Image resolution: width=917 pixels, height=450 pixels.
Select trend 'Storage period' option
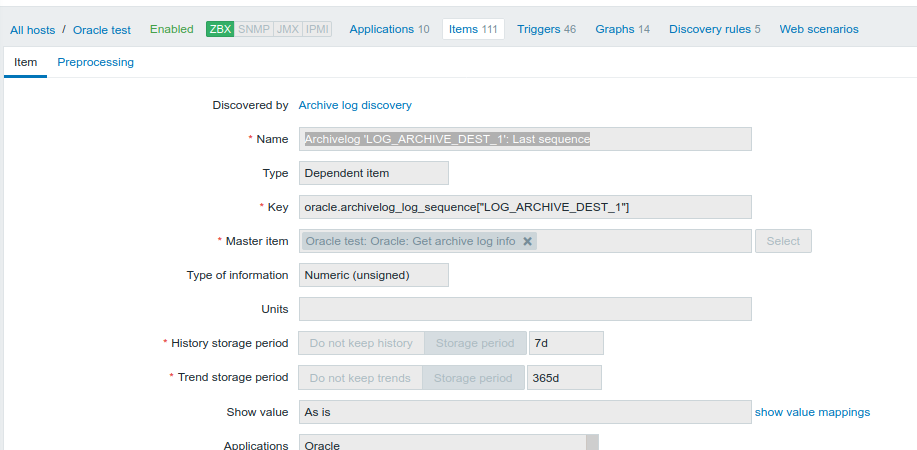click(473, 377)
